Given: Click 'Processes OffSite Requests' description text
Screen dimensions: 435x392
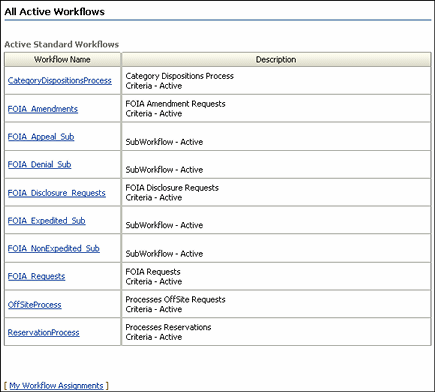Looking at the screenshot, I should click(176, 300).
